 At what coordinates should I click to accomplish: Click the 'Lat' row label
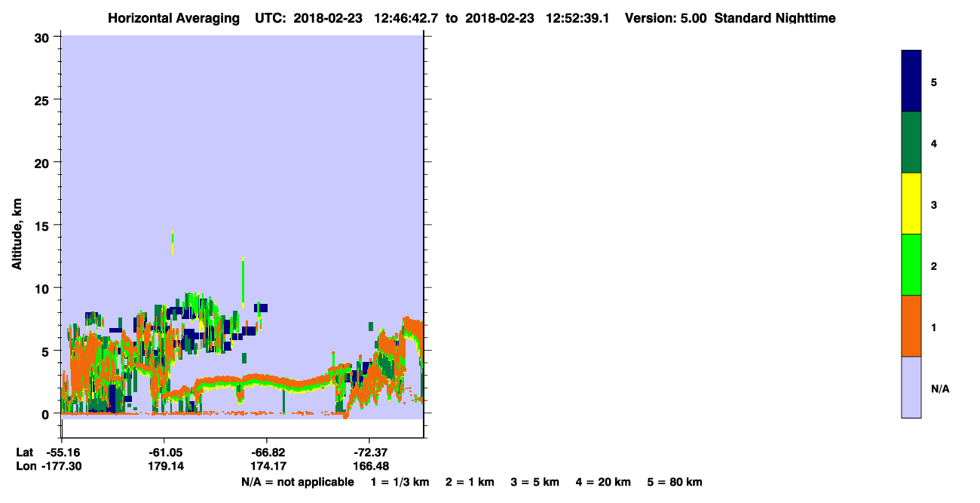point(24,452)
